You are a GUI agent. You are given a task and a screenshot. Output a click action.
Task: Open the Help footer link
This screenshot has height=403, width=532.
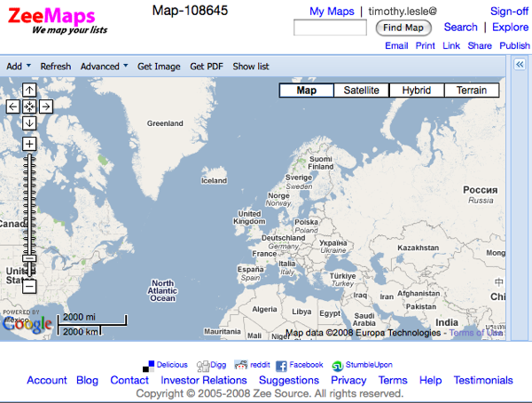click(x=430, y=380)
